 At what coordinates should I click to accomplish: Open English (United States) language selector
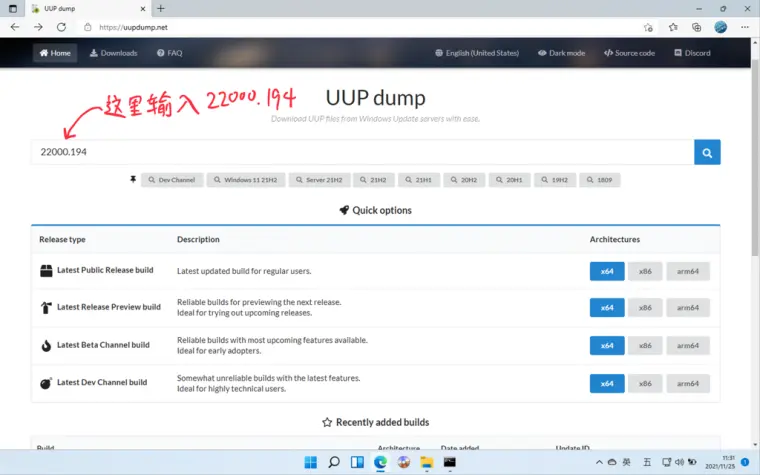(477, 53)
